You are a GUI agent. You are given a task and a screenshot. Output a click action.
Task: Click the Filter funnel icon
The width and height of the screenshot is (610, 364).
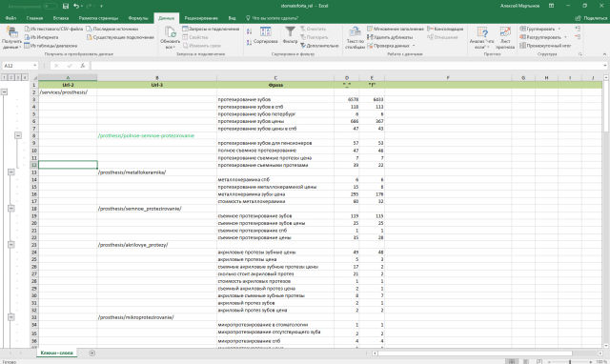click(x=290, y=31)
